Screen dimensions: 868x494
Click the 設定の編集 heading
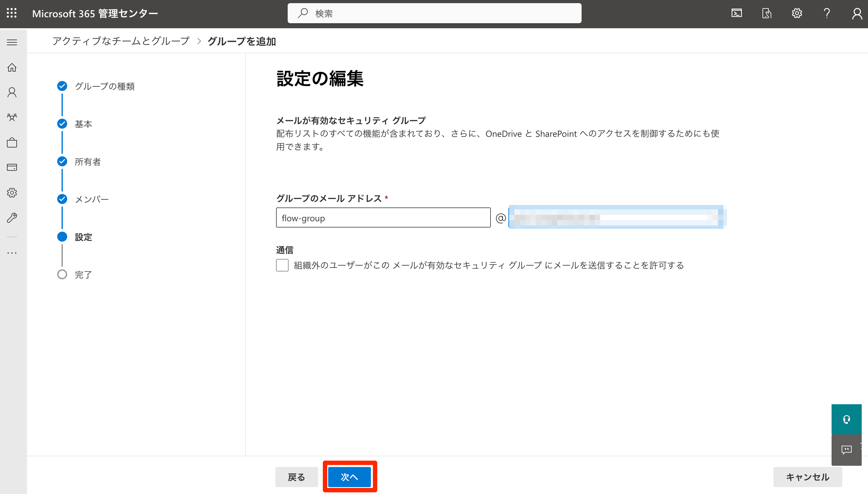pyautogui.click(x=320, y=78)
